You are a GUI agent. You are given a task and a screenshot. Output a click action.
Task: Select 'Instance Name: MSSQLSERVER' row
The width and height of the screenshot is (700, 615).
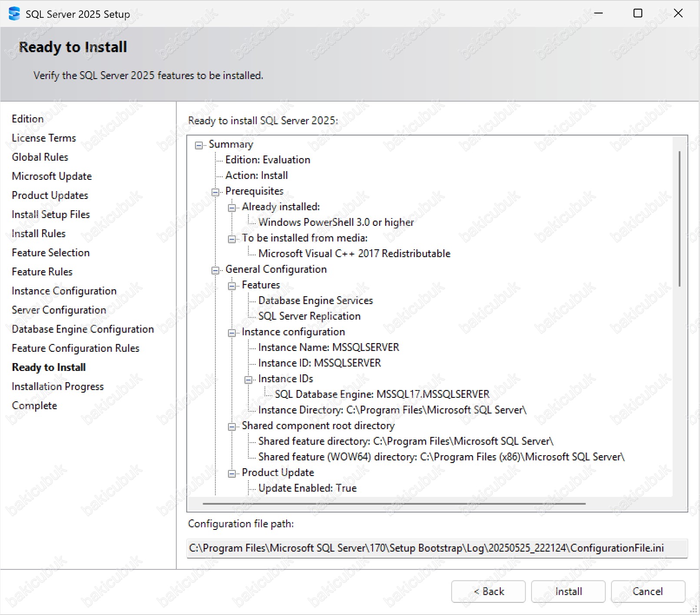(x=329, y=347)
